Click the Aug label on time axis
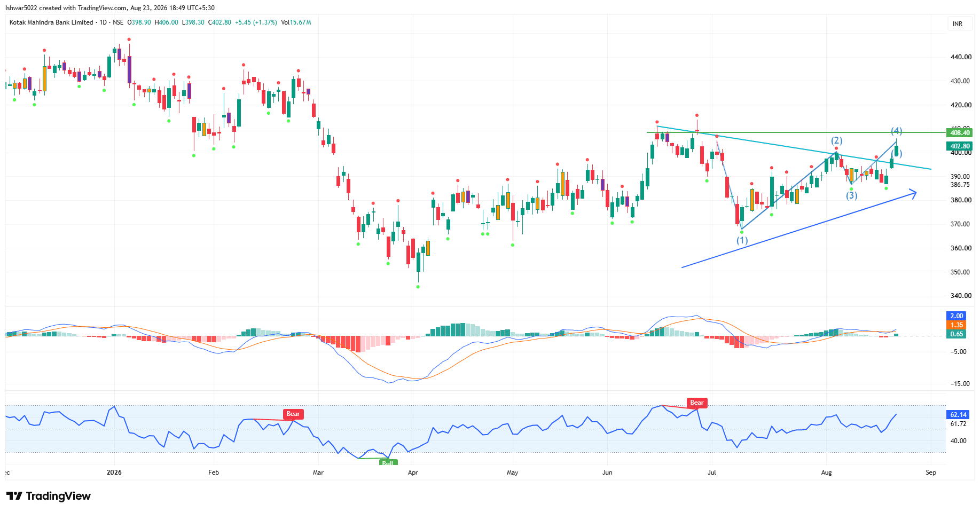The image size is (980, 512). pyautogui.click(x=827, y=472)
